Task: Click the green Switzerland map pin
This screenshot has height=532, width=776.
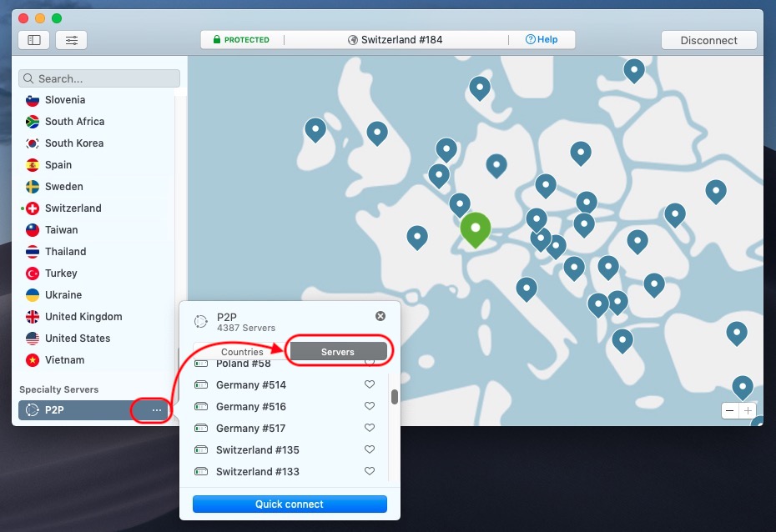Action: [475, 229]
